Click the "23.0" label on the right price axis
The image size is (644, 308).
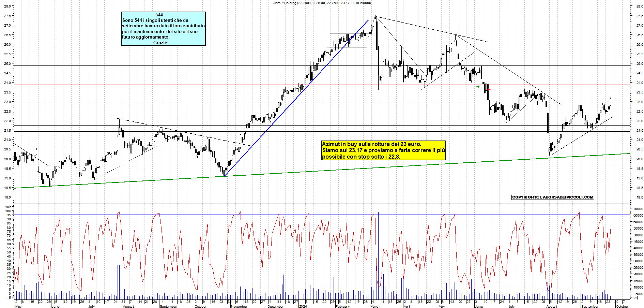click(x=639, y=102)
